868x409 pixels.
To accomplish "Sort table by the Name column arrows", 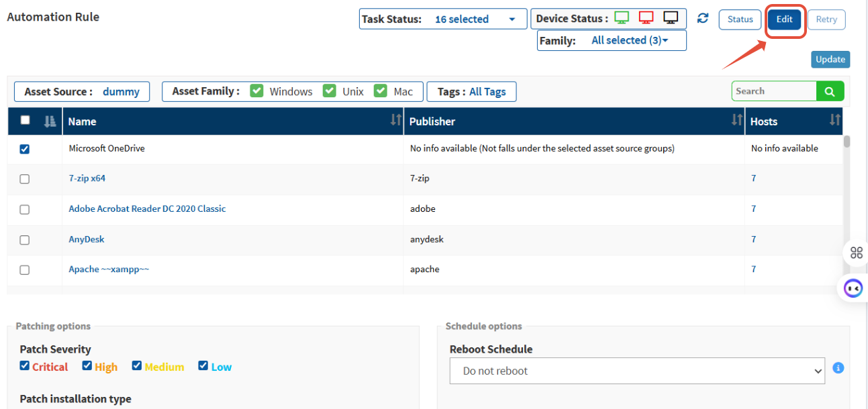I will pos(396,121).
